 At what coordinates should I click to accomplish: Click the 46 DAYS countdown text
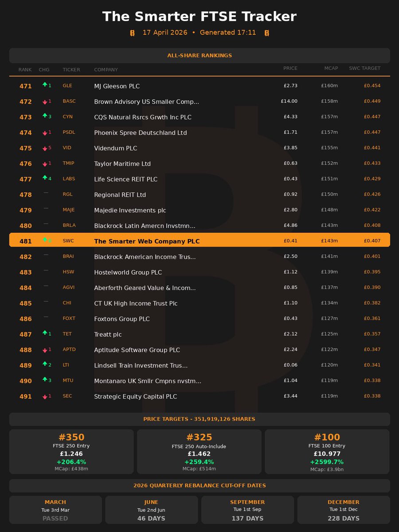coord(151,518)
